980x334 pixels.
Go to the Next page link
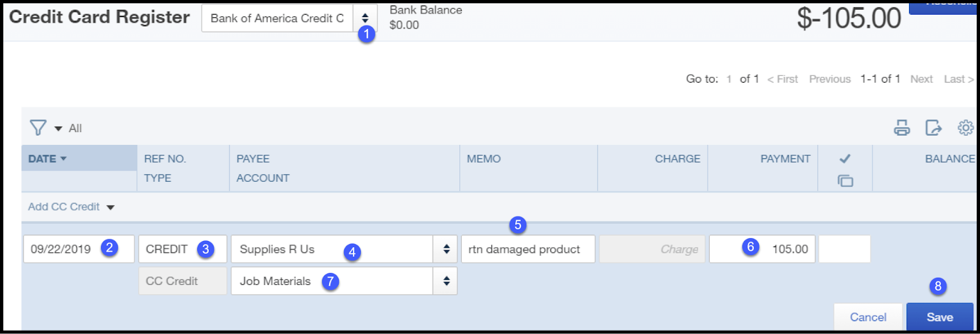[x=921, y=79]
